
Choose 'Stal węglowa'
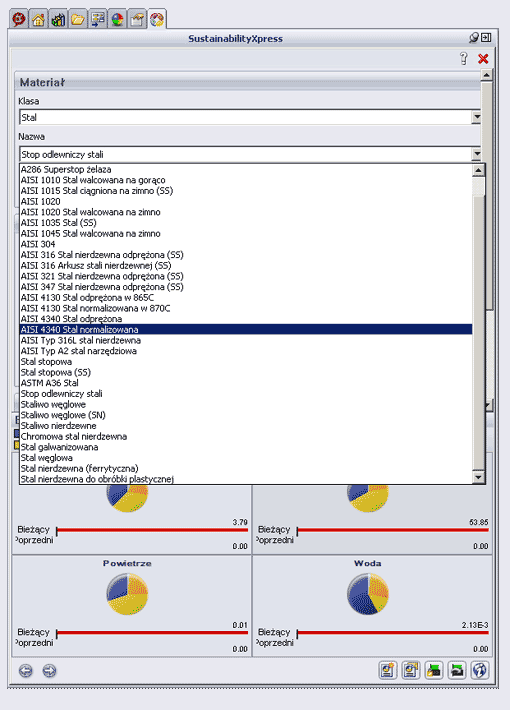246,458
